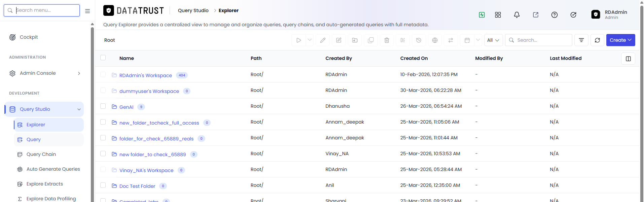
Task: Click the refresh icon button
Action: click(597, 40)
